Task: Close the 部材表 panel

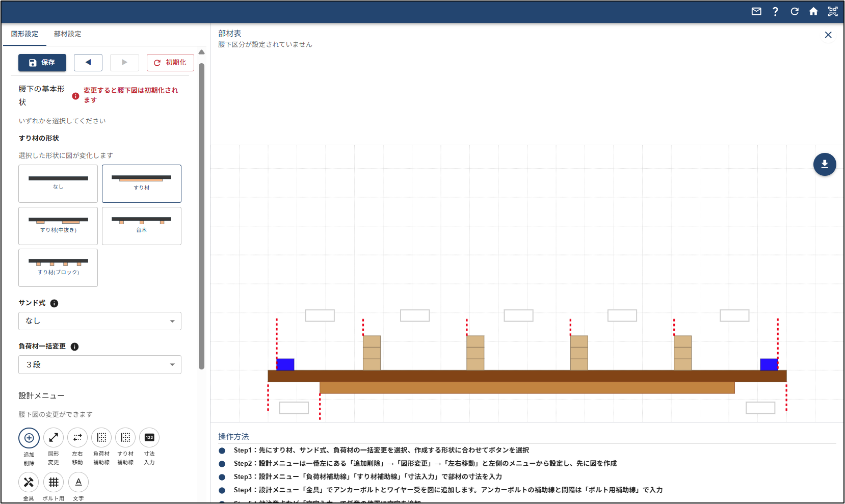Action: point(828,35)
